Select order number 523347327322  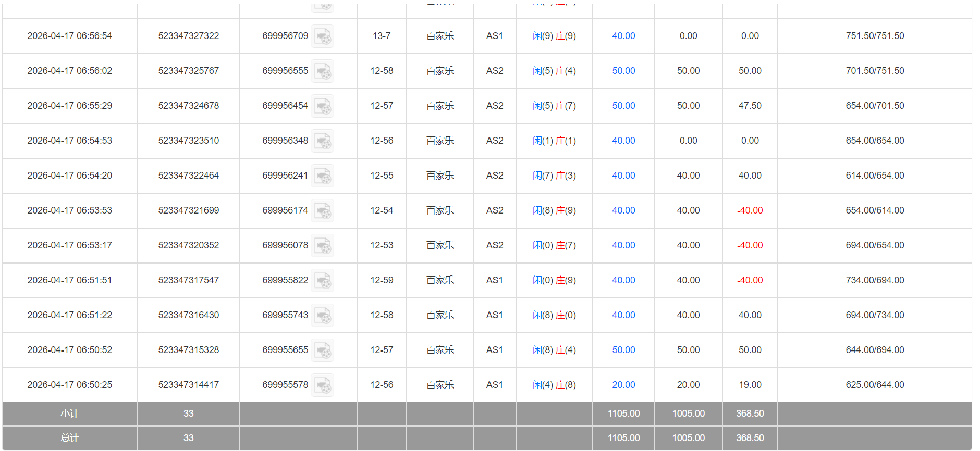tap(189, 36)
